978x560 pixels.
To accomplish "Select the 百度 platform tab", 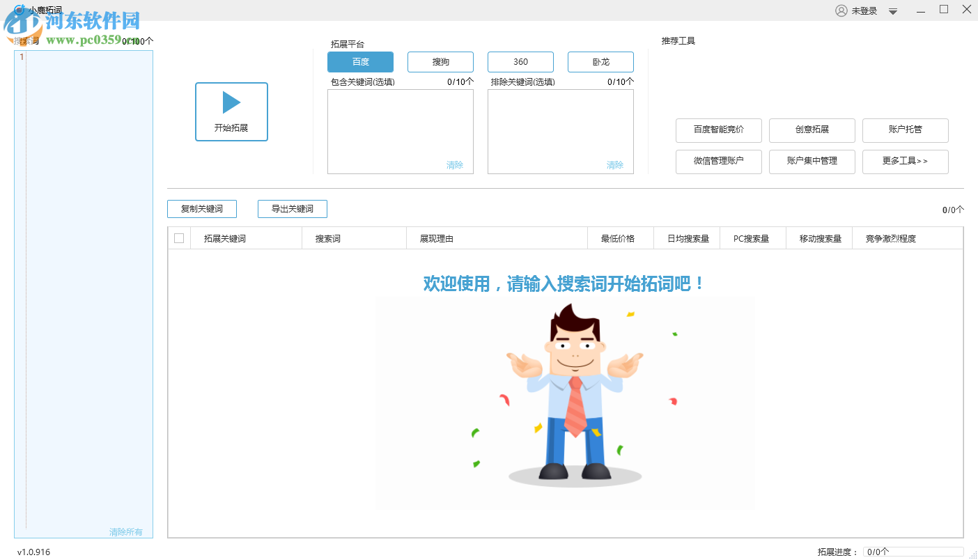I will point(360,61).
